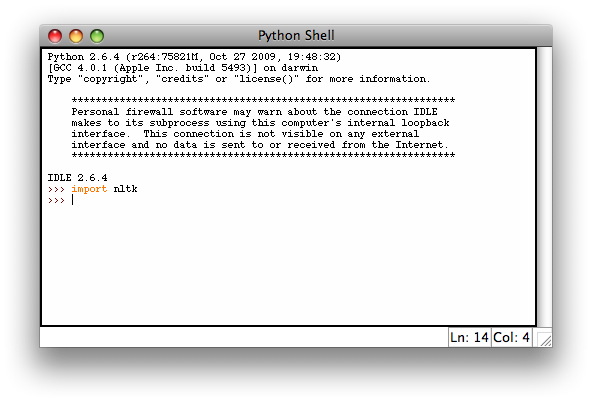Click the Python 2.6.4 version header line

194,57
